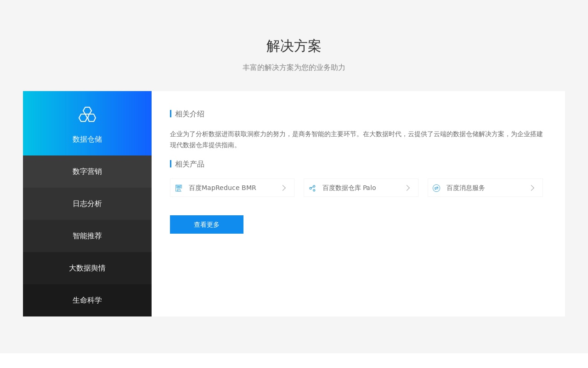Click the 百度数据仓库 Palo share-node icon
This screenshot has height=368, width=588.
[x=312, y=188]
